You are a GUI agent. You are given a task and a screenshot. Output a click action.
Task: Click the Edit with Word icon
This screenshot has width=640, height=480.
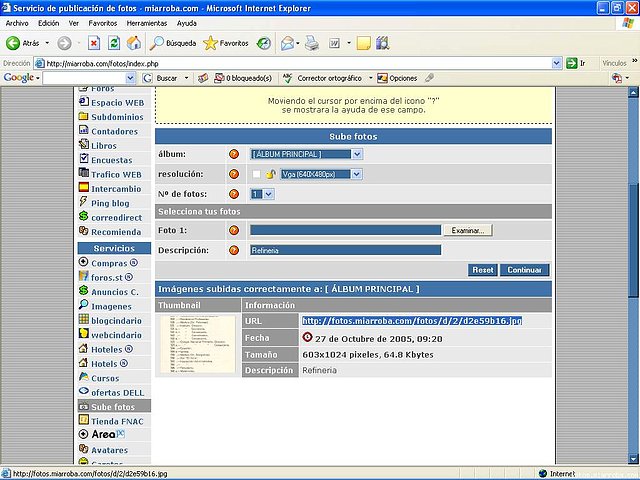tap(334, 43)
